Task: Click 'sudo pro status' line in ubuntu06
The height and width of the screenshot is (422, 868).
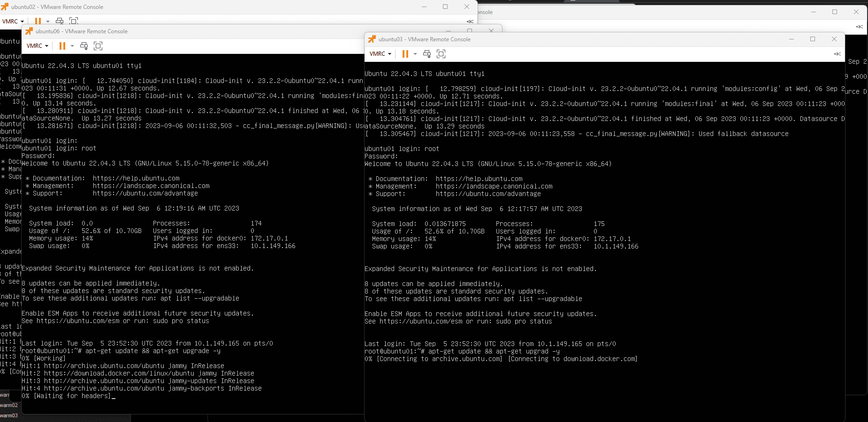Action: pyautogui.click(x=115, y=321)
